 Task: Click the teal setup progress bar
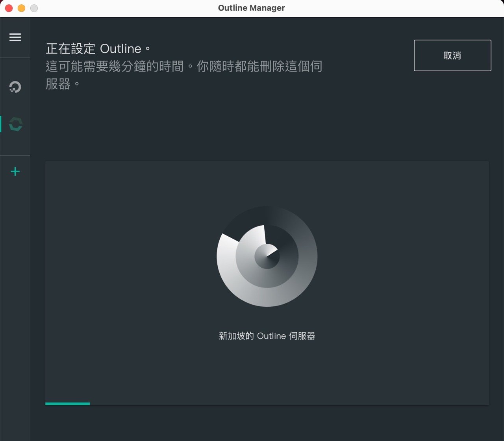point(67,404)
